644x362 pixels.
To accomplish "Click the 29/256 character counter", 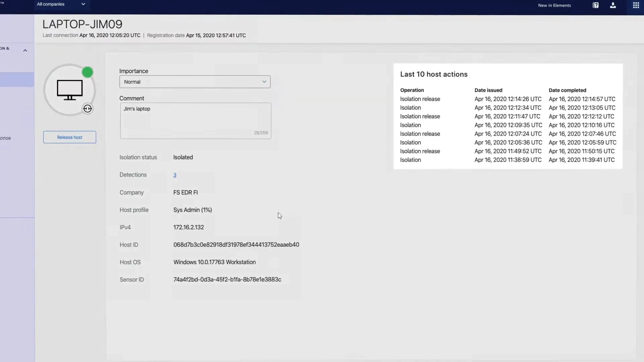I will point(261,133).
